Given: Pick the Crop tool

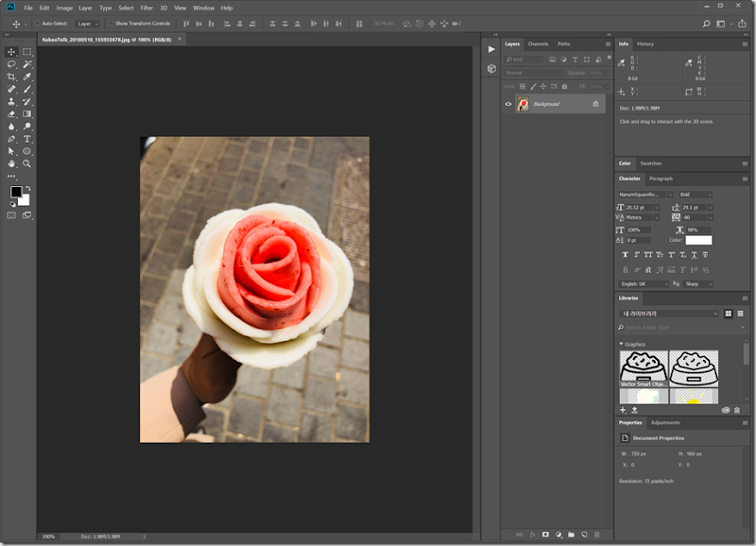Looking at the screenshot, I should click(11, 77).
